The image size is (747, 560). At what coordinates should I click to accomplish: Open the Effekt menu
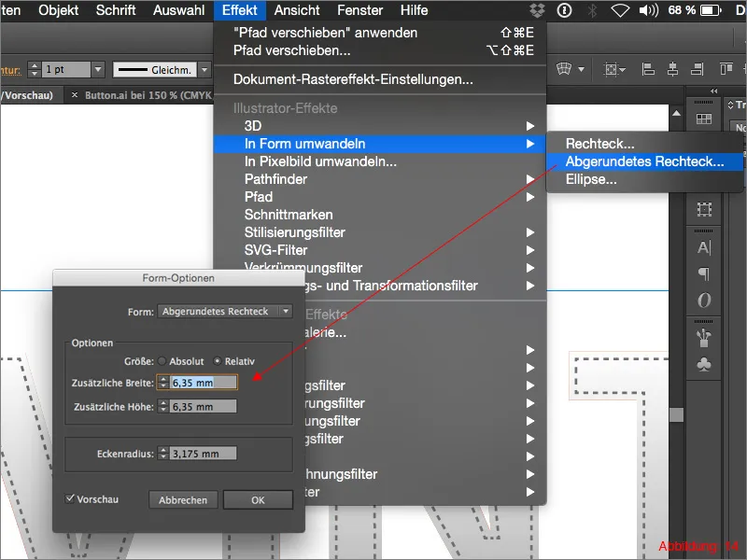coord(239,10)
